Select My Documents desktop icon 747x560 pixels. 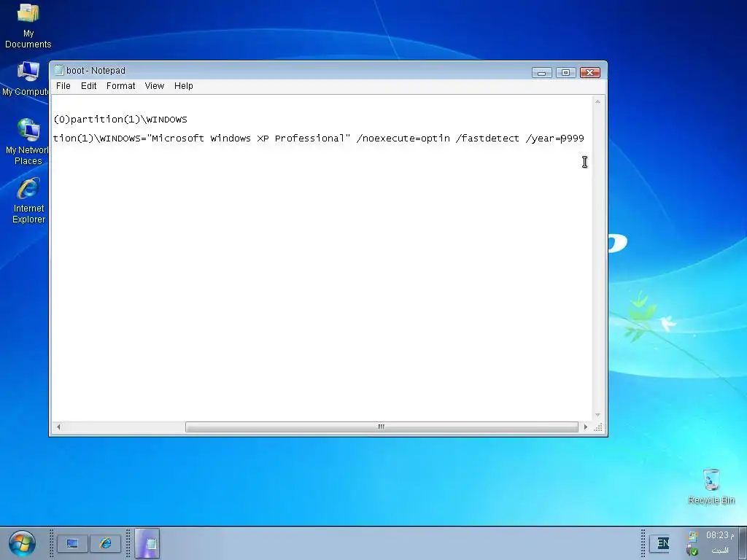[28, 26]
